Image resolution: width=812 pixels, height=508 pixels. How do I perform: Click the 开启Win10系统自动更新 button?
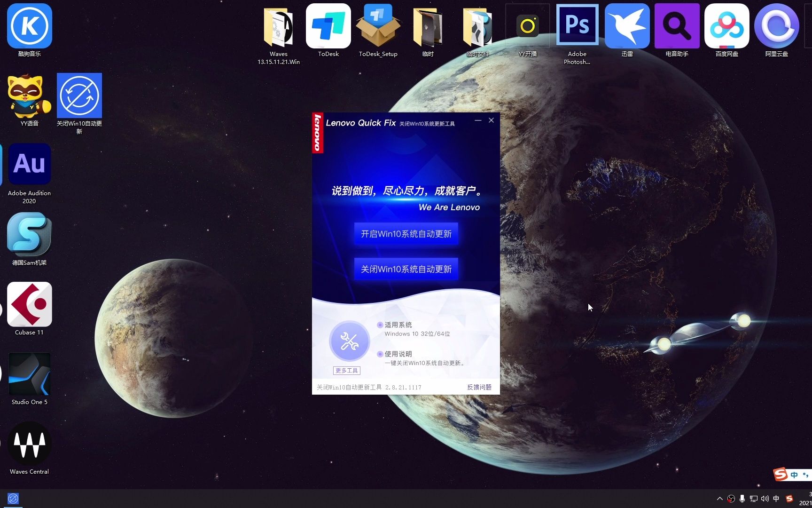tap(405, 234)
